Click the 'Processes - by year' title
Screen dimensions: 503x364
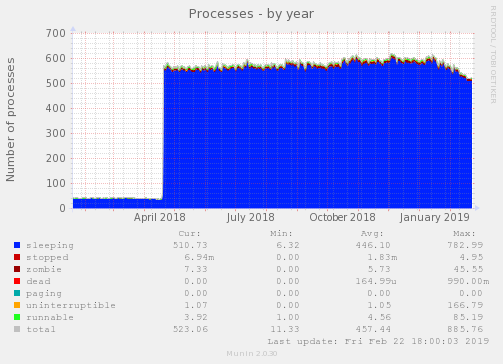[x=251, y=14]
